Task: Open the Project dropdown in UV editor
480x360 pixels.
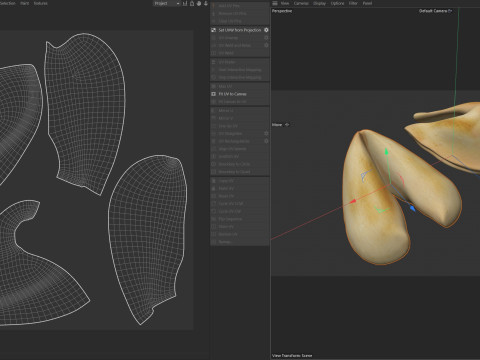Action: click(166, 3)
